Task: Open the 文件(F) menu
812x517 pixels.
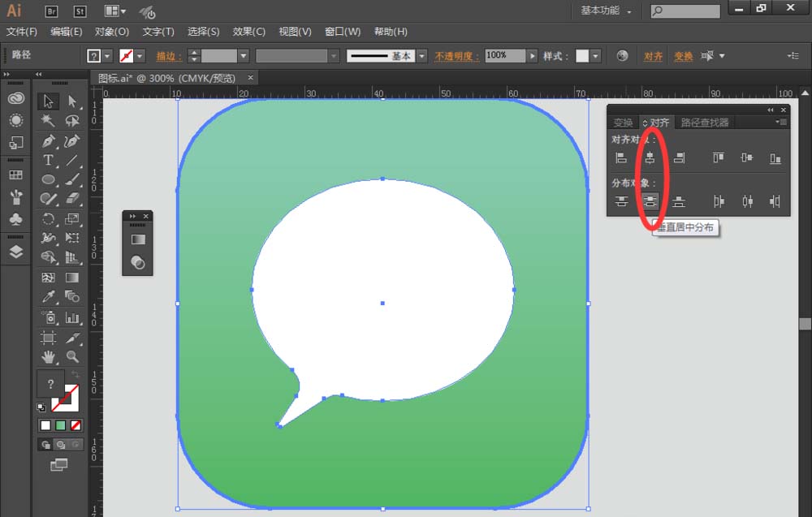Action: tap(22, 31)
